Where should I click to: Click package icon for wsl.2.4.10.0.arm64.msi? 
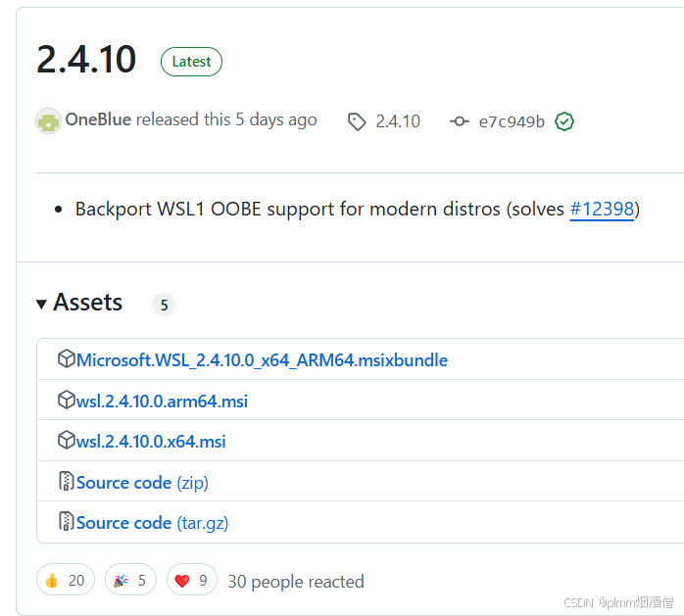(x=67, y=400)
